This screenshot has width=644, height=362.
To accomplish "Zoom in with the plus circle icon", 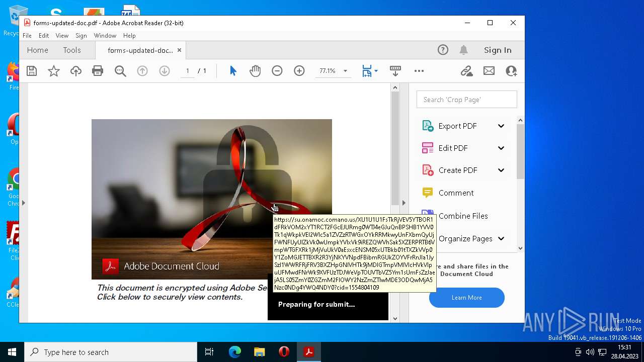I will [299, 71].
